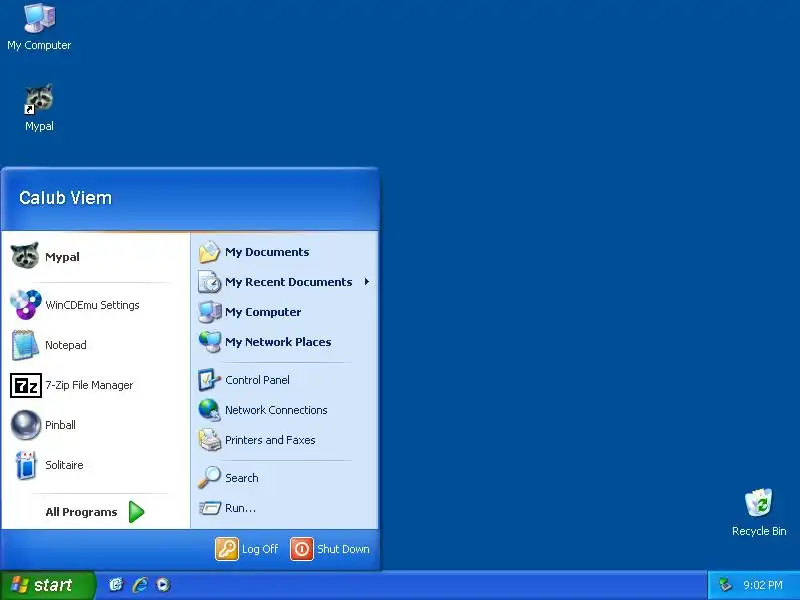800x600 pixels.
Task: Click the My Documents folder icon
Action: 209,252
